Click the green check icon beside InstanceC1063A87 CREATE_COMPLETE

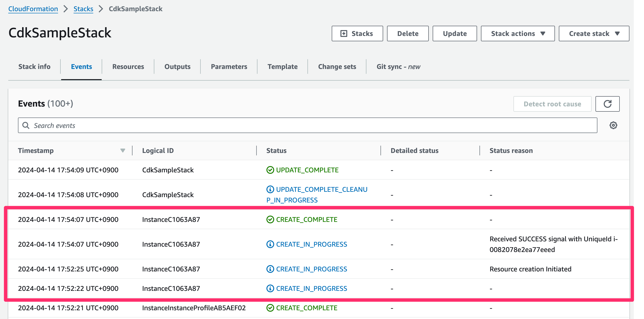[270, 219]
